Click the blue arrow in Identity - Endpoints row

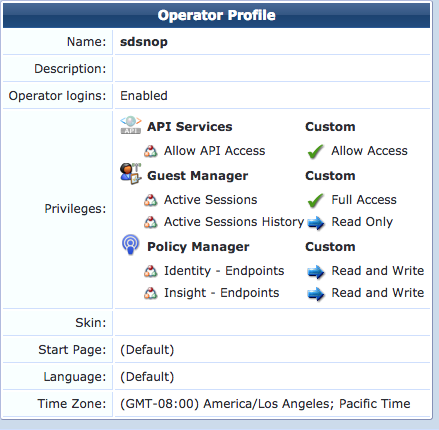(x=316, y=272)
